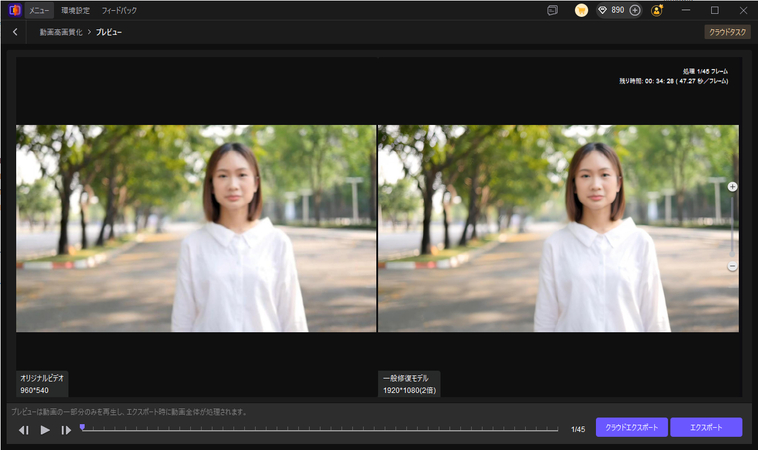Click the エクスポート button
Viewport: 758px width, 450px height.
(706, 427)
